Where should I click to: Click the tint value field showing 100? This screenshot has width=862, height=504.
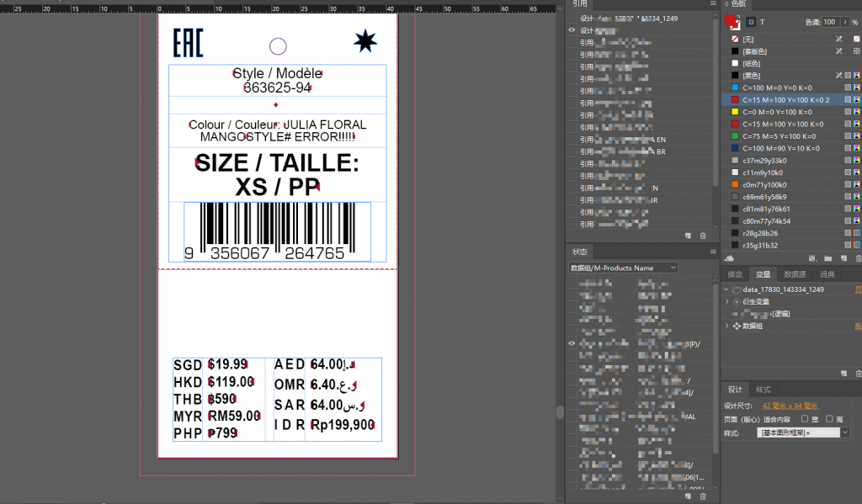point(831,22)
